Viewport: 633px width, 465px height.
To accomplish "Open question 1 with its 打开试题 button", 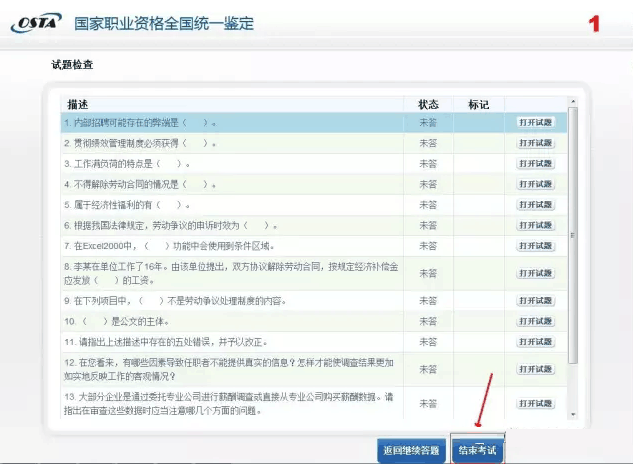I will (535, 122).
